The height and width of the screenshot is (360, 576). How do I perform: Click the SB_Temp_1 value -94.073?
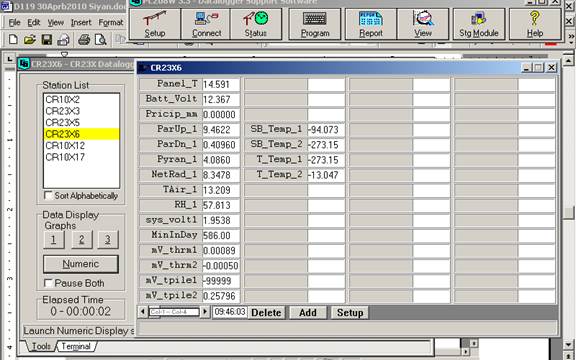point(326,129)
